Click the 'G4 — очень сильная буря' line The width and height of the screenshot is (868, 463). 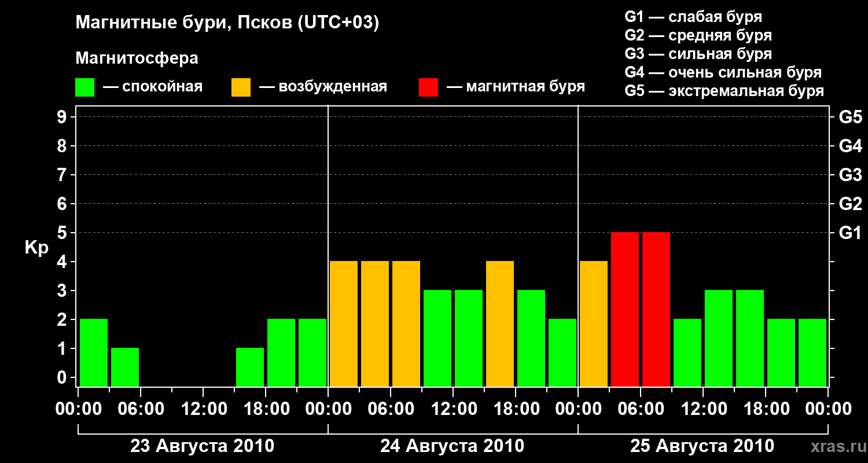pos(723,72)
